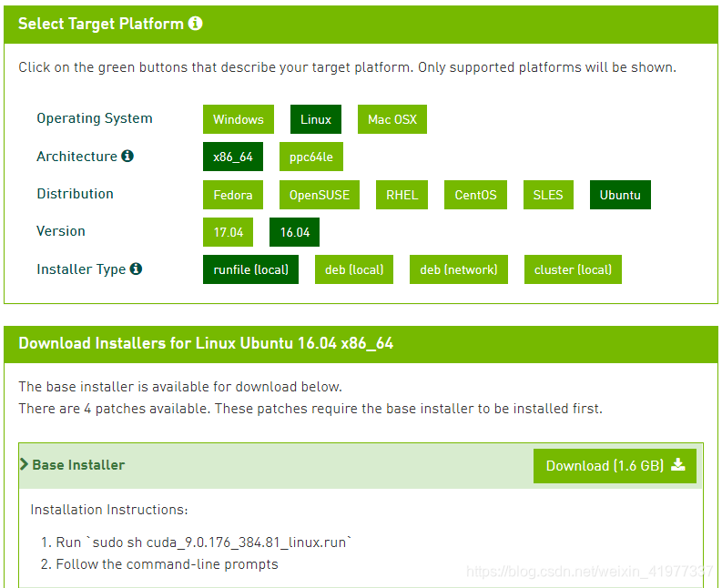
Task: Pick the OpenSUSE distribution
Action: tap(320, 195)
